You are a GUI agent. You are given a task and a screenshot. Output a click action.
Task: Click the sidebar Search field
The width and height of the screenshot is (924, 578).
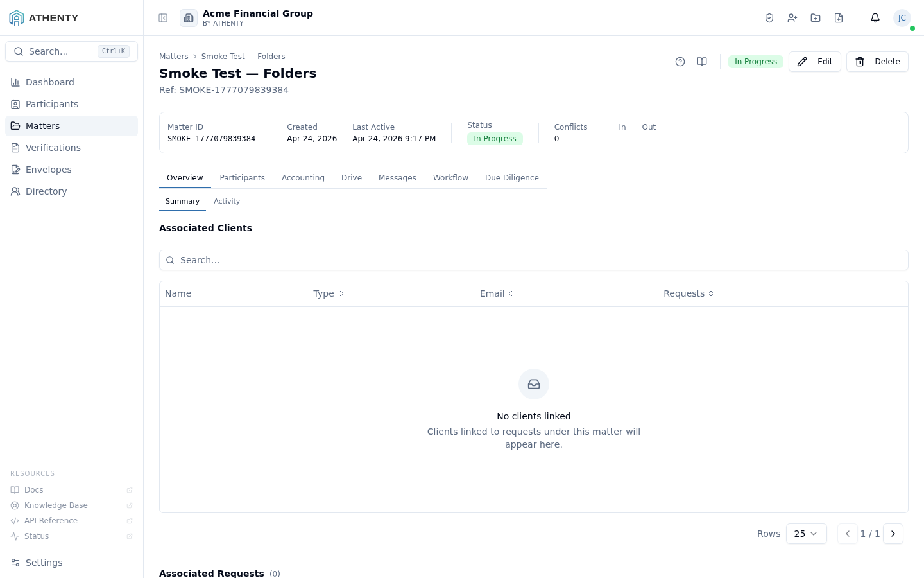pyautogui.click(x=71, y=51)
